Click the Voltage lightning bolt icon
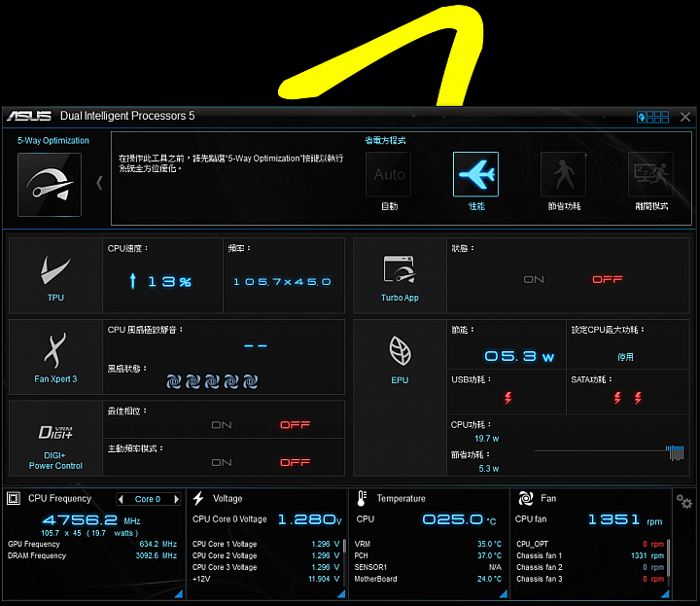 tap(198, 498)
